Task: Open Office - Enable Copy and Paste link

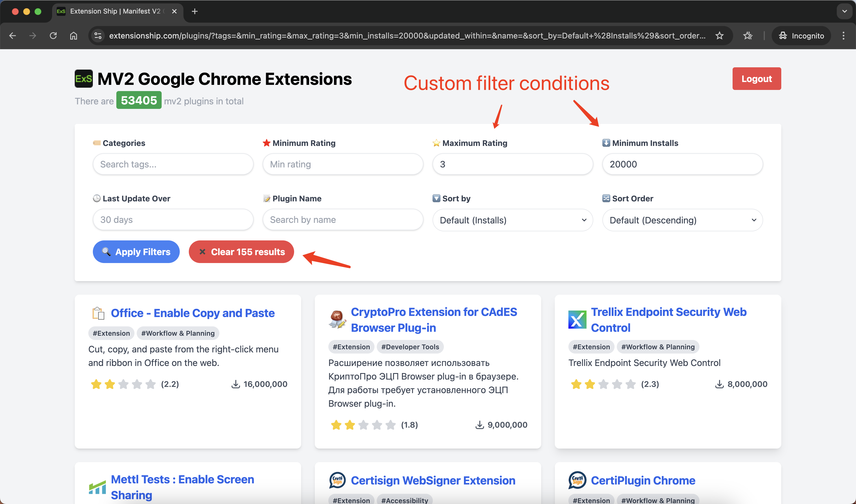Action: coord(193,313)
